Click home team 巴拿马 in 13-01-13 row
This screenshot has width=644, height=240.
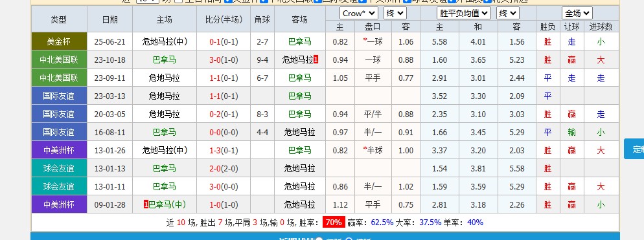[x=165, y=168]
